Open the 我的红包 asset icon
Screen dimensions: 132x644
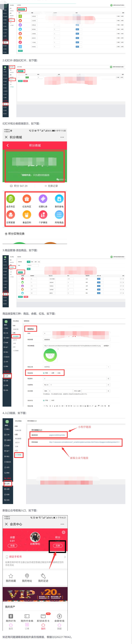click(11, 616)
